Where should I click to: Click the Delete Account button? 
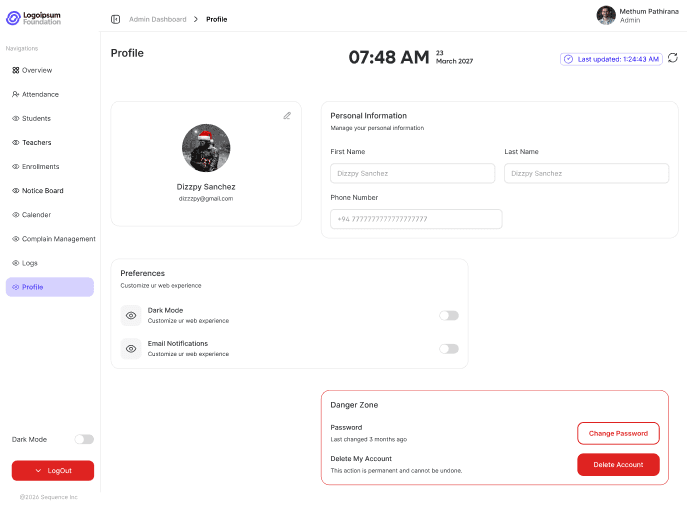point(618,464)
